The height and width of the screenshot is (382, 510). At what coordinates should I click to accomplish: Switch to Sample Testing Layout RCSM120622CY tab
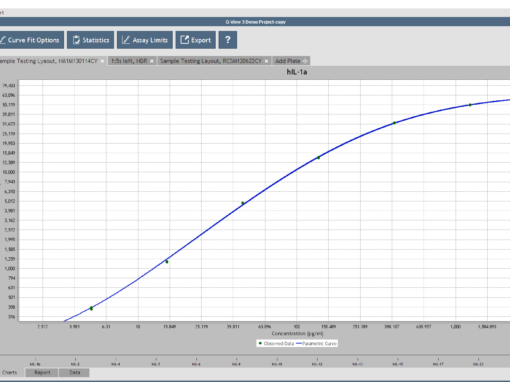(x=211, y=61)
